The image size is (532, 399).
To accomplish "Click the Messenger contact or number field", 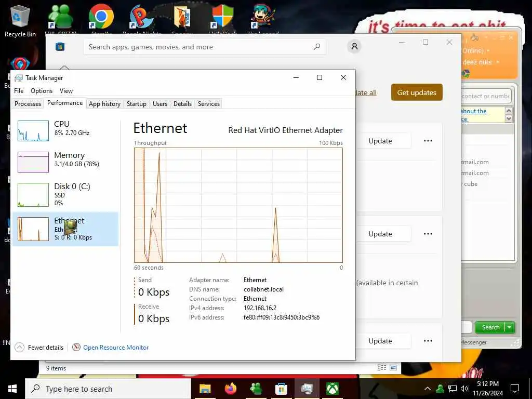I will pos(486,96).
